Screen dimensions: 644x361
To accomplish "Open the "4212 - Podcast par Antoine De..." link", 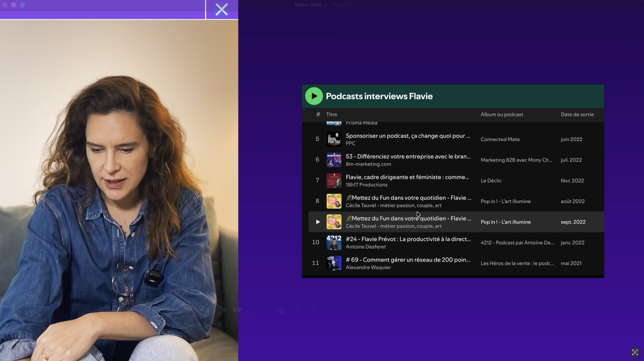I will 517,242.
